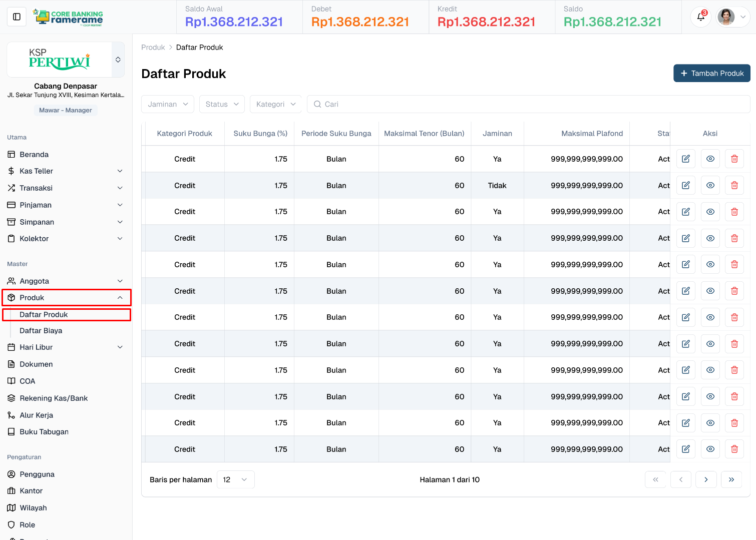Edit the product with Jaminan Tidak
The image size is (756, 540).
(x=686, y=186)
